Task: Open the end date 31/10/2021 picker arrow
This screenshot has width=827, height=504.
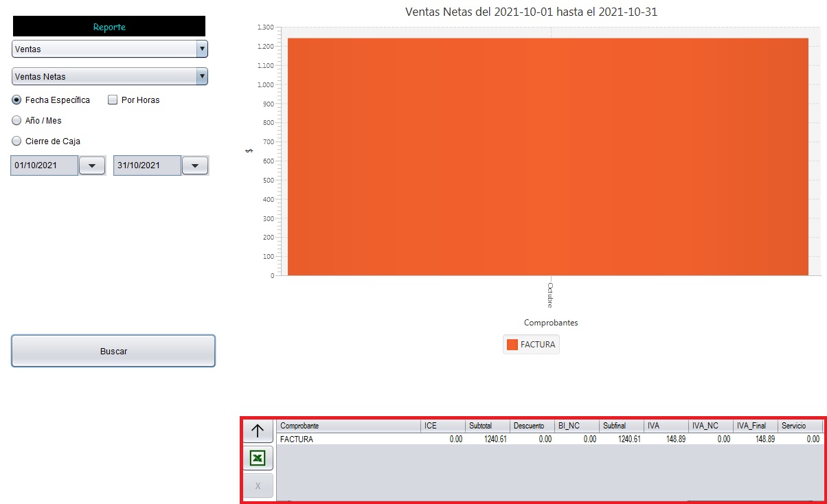Action: (x=195, y=165)
